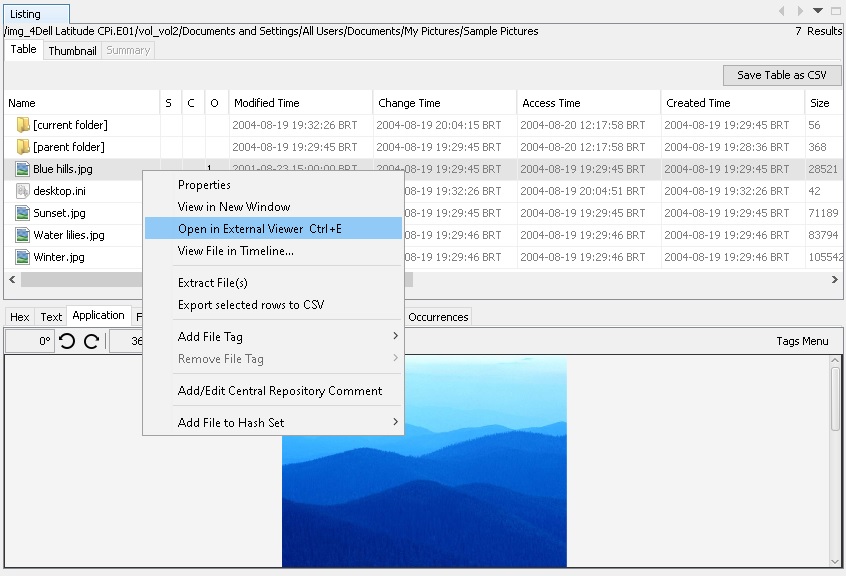Select Properties from the context menu
This screenshot has height=576, width=846.
[204, 185]
